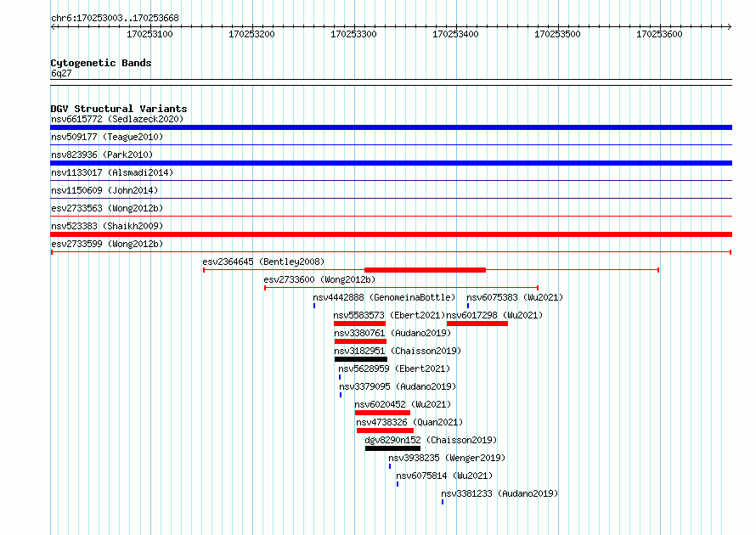Viewport: 756px width, 535px height.
Task: Click the DGV Structural Variants track title
Action: (x=119, y=109)
